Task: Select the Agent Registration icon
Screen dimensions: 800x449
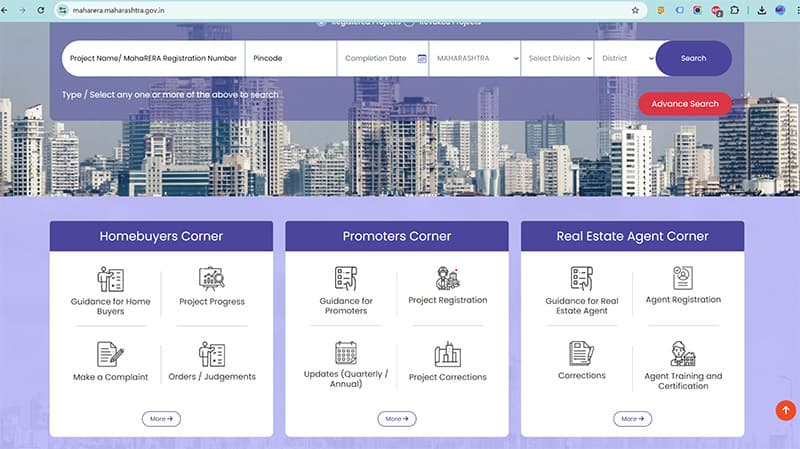Action: tap(683, 278)
